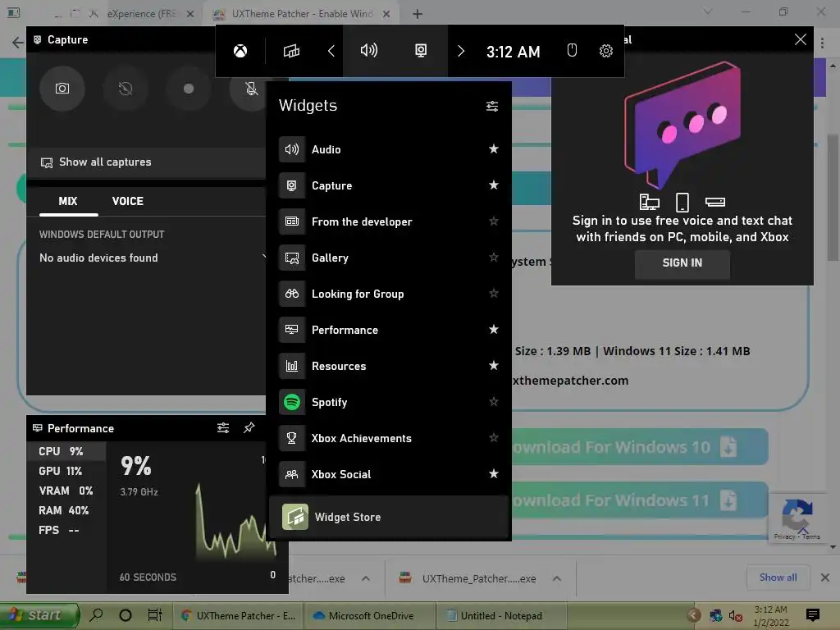Select the FPS metric row
This screenshot has height=630, width=840.
(66, 531)
